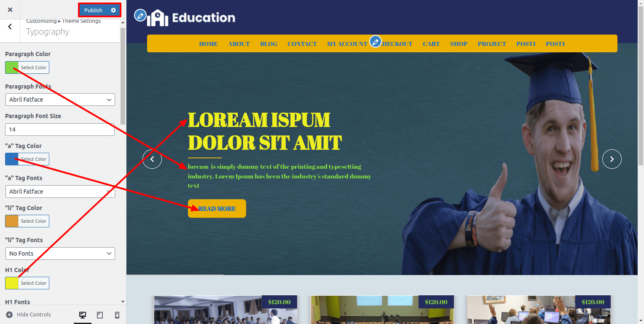
Task: Open the ABOUT menu item
Action: tap(239, 44)
